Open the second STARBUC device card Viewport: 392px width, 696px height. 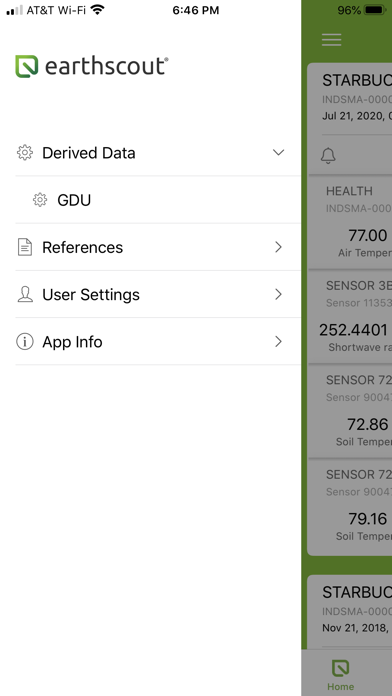point(350,613)
